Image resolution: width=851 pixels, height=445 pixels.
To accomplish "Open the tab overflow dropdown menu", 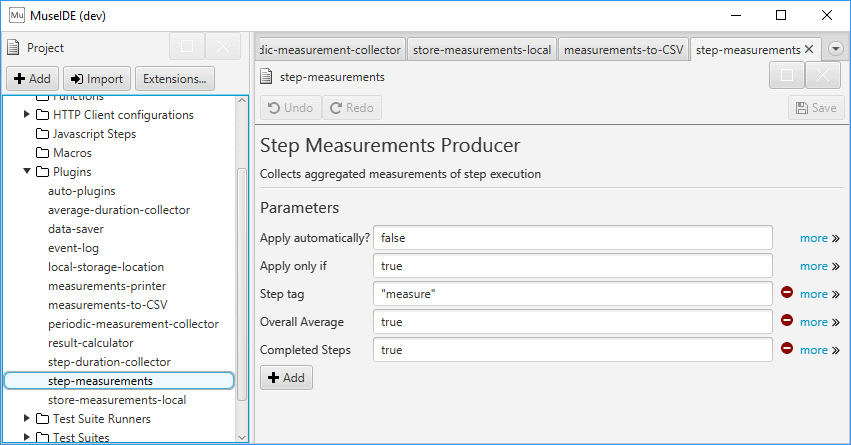I will click(836, 49).
